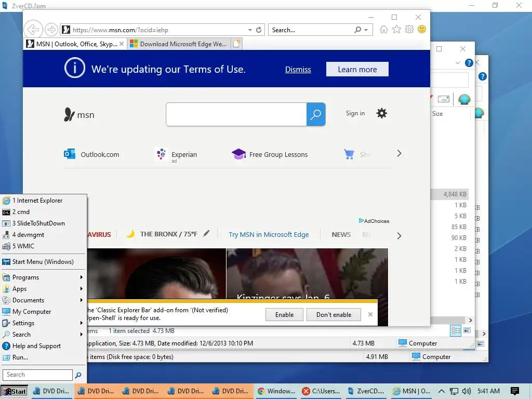Open MSN settings gear icon

point(382,113)
